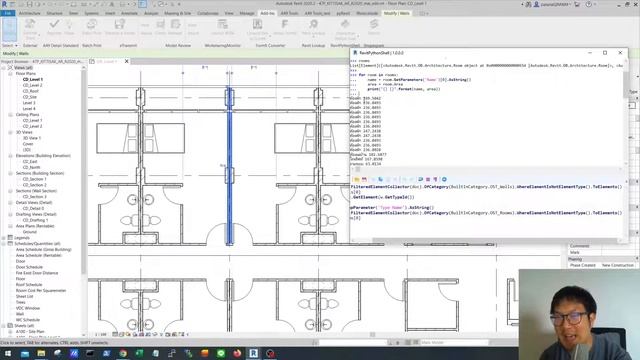This screenshot has width=640, height=360.
Task: Open the CD_Level 2 floor plan
Action: [x=33, y=85]
